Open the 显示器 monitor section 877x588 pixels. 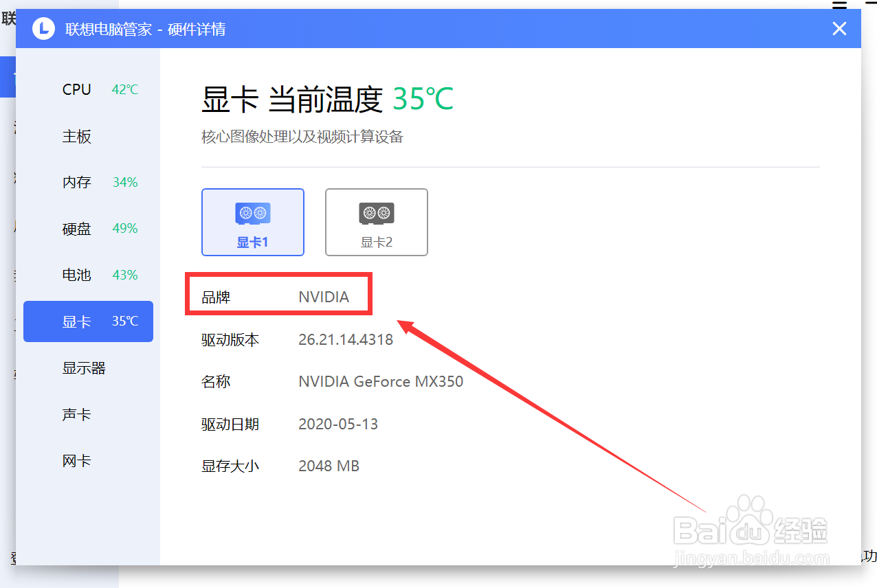88,368
